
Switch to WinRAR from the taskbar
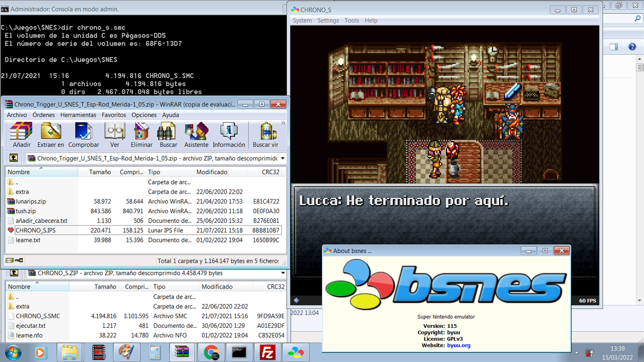(182, 352)
